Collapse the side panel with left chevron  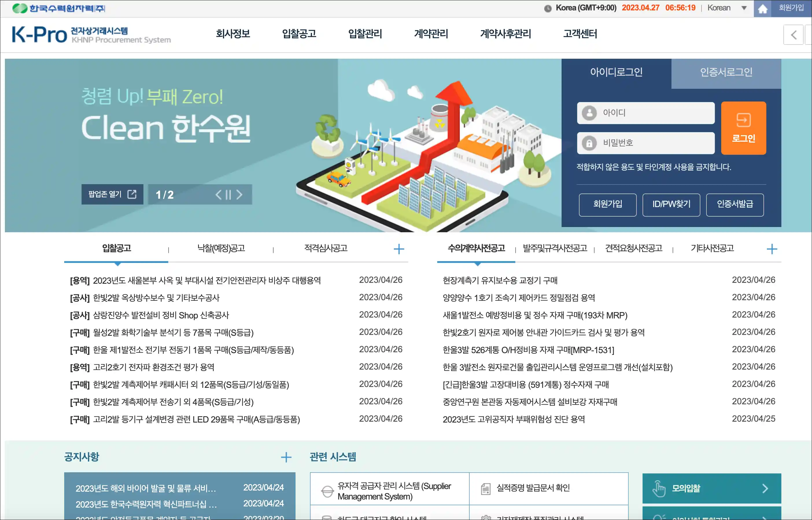[x=793, y=34]
